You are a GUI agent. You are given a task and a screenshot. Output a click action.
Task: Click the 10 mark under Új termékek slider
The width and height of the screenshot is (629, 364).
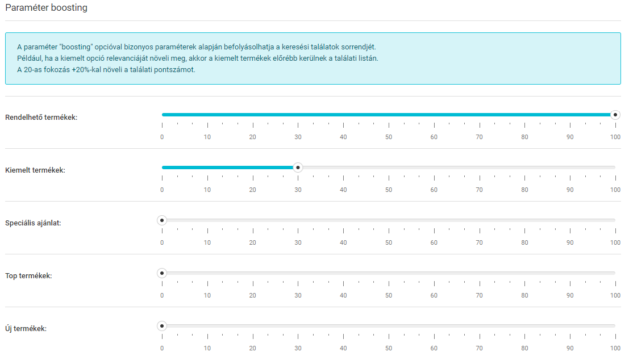pyautogui.click(x=207, y=348)
